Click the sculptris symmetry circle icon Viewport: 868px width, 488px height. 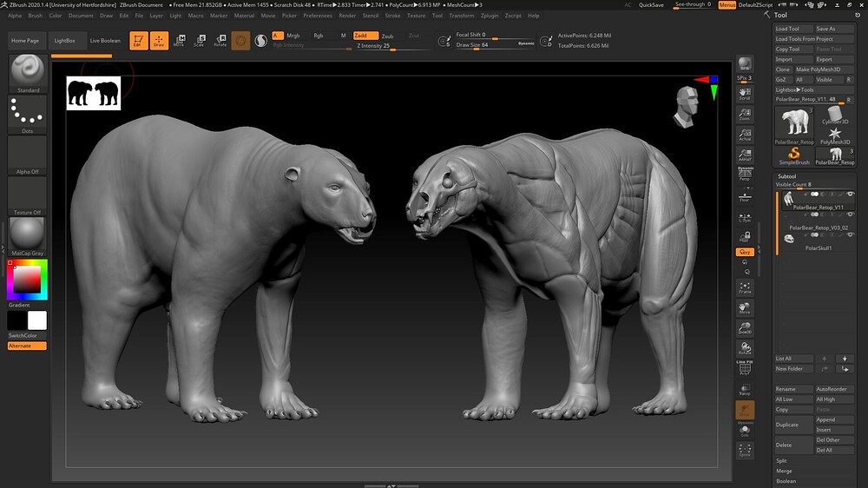coord(260,41)
